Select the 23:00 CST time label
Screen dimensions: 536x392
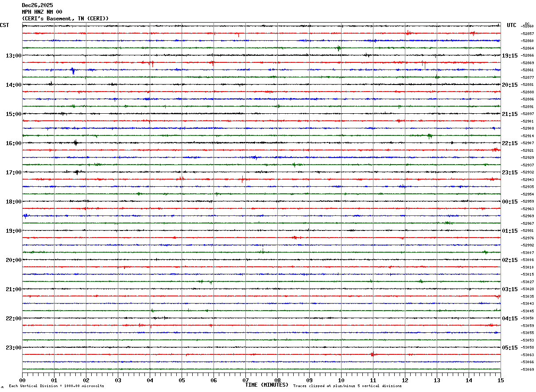coord(14,347)
